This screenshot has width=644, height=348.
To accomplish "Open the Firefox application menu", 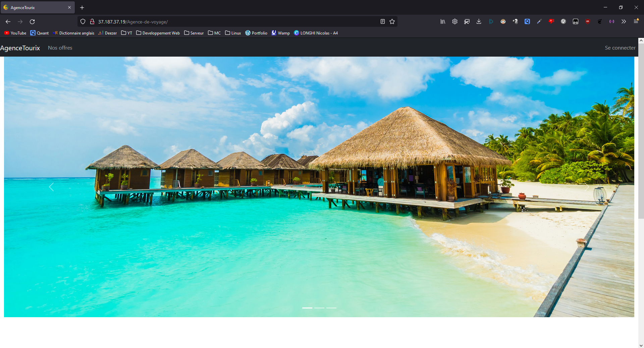I will [x=636, y=22].
